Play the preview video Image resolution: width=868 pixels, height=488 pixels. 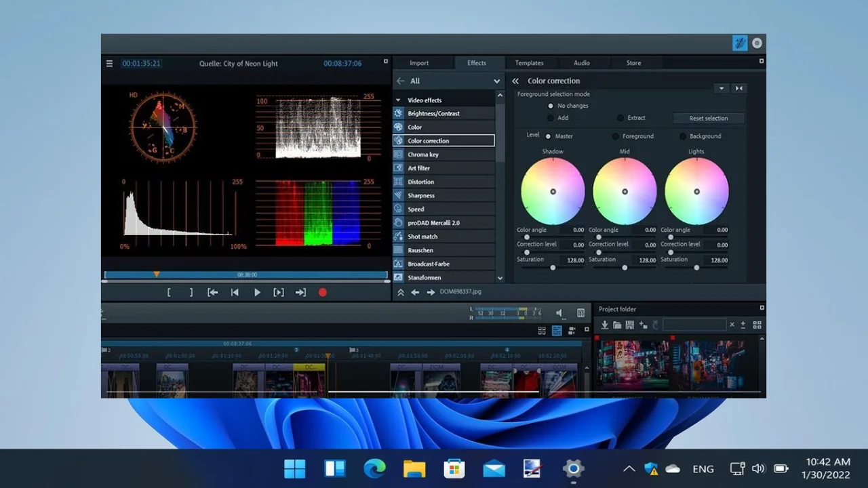point(257,293)
